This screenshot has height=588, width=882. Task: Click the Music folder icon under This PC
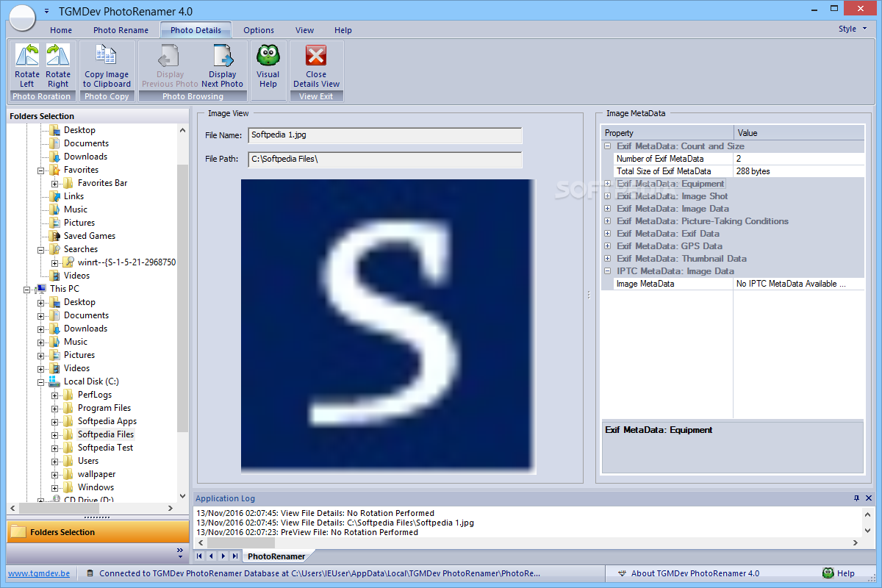pyautogui.click(x=54, y=342)
